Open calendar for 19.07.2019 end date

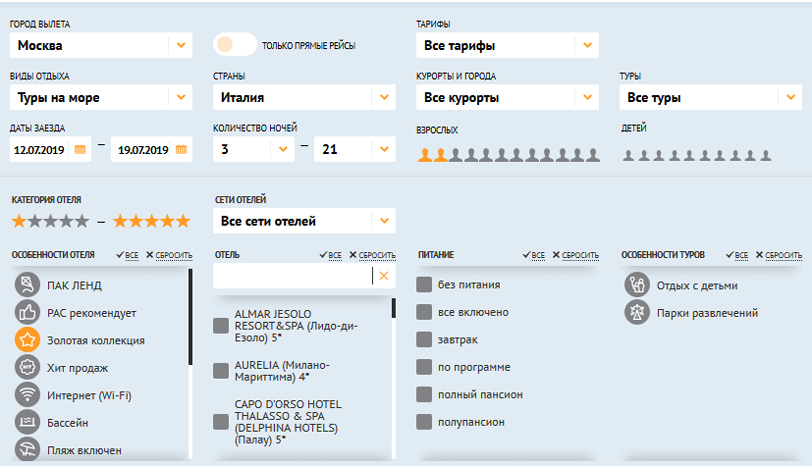tap(181, 149)
